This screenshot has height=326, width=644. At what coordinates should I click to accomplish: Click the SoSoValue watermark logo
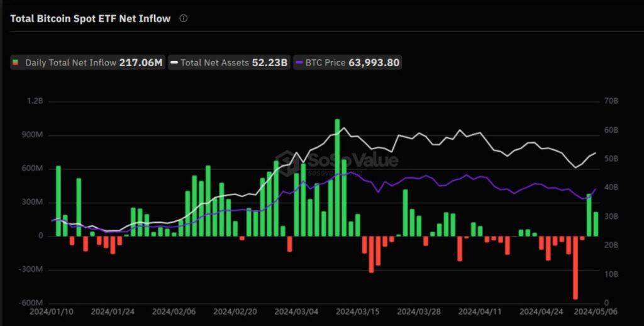click(337, 160)
